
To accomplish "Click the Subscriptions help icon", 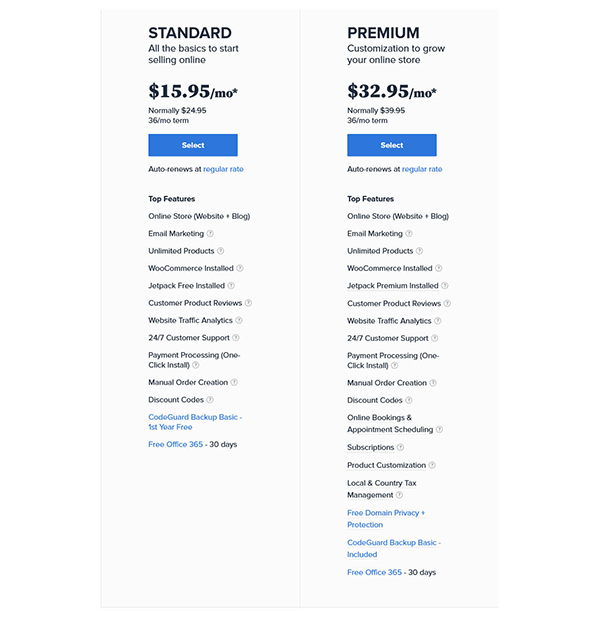I will [x=401, y=448].
